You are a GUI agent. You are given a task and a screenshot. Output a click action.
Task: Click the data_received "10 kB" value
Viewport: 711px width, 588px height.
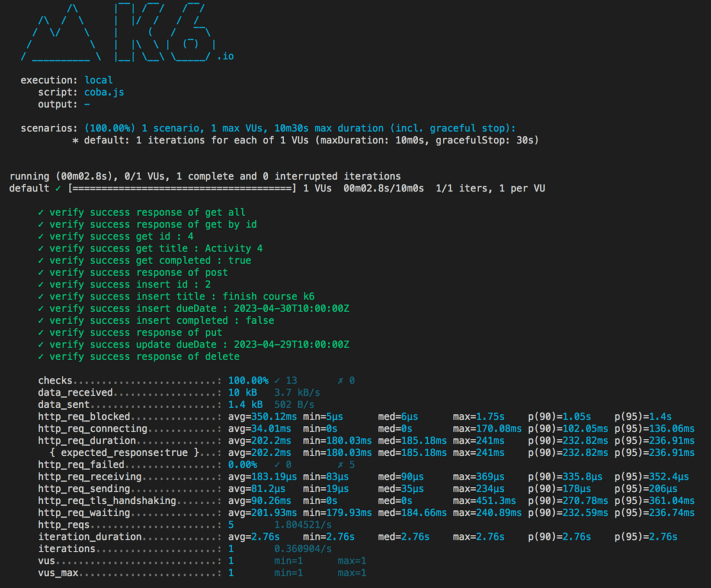click(243, 392)
